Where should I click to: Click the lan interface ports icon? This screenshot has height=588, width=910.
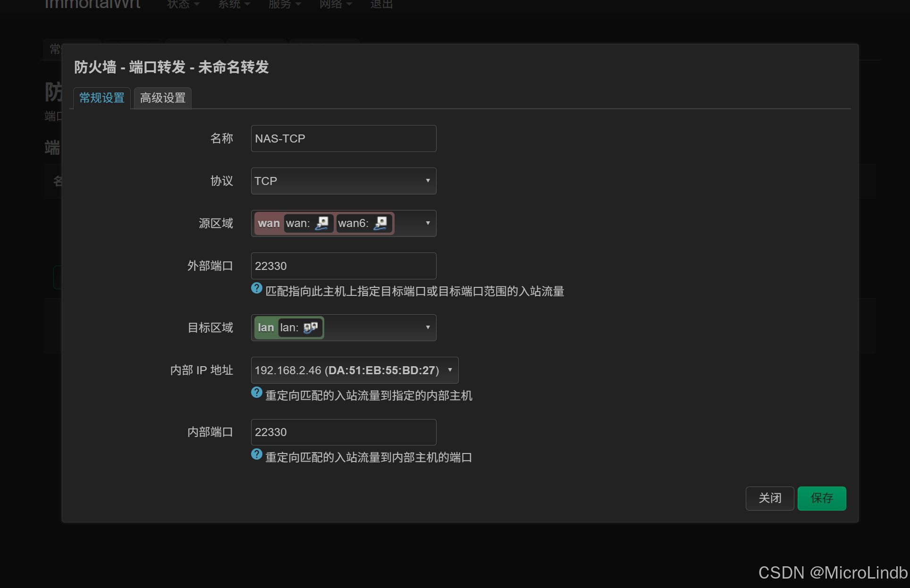311,328
